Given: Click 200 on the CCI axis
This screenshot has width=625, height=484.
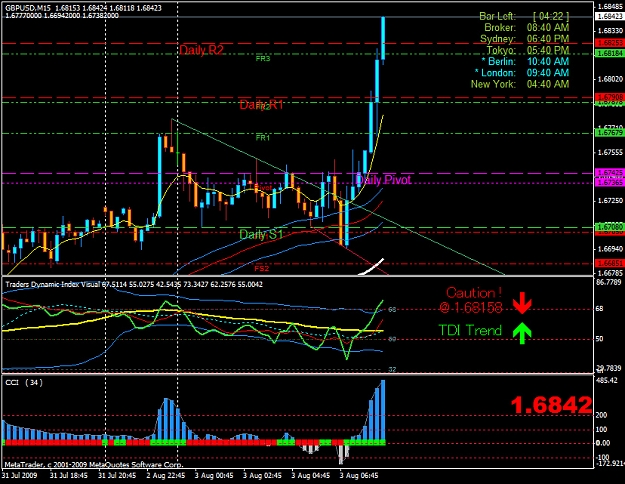Looking at the screenshot, I should [601, 415].
